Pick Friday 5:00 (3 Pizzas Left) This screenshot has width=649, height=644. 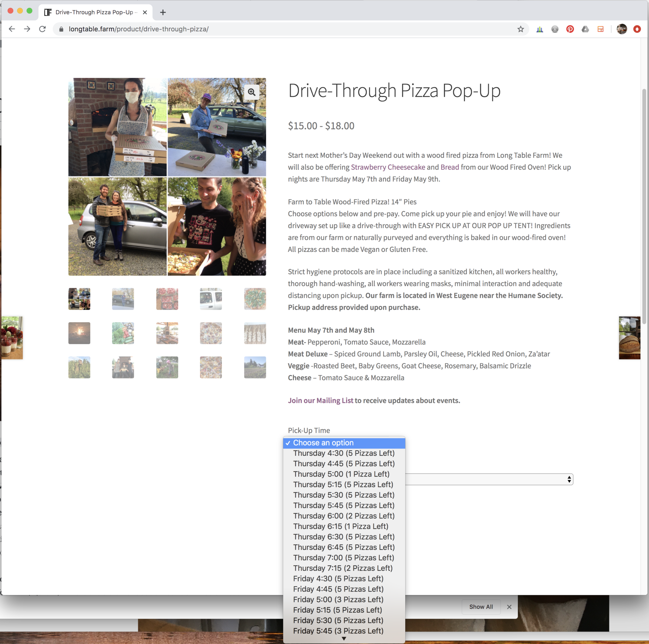click(344, 599)
